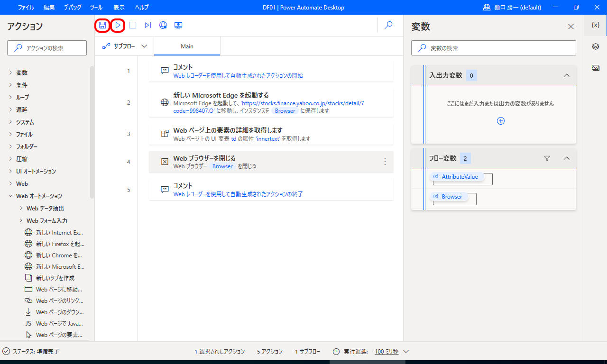The image size is (607, 364).
Task: Select 新しい Firefox を起動 action
Action: point(54,244)
